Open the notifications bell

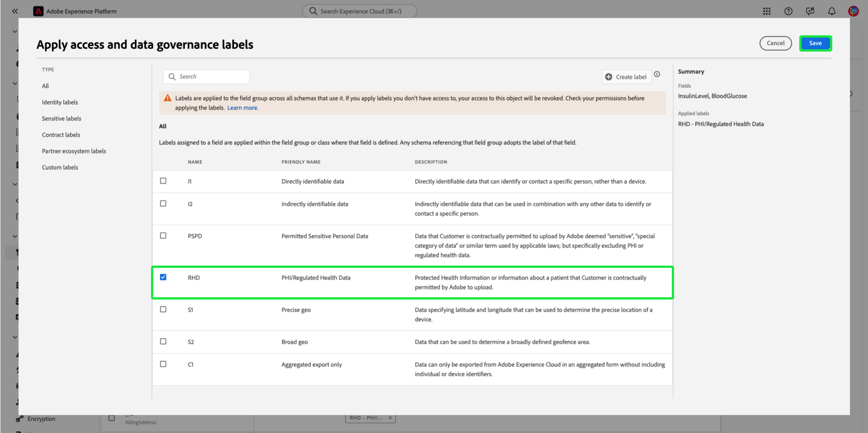click(832, 11)
